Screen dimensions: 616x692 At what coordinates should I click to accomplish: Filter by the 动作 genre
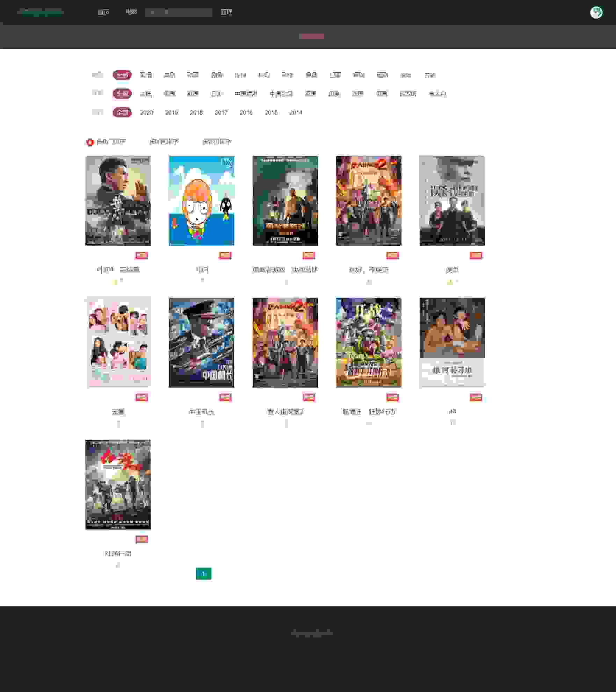tap(288, 75)
